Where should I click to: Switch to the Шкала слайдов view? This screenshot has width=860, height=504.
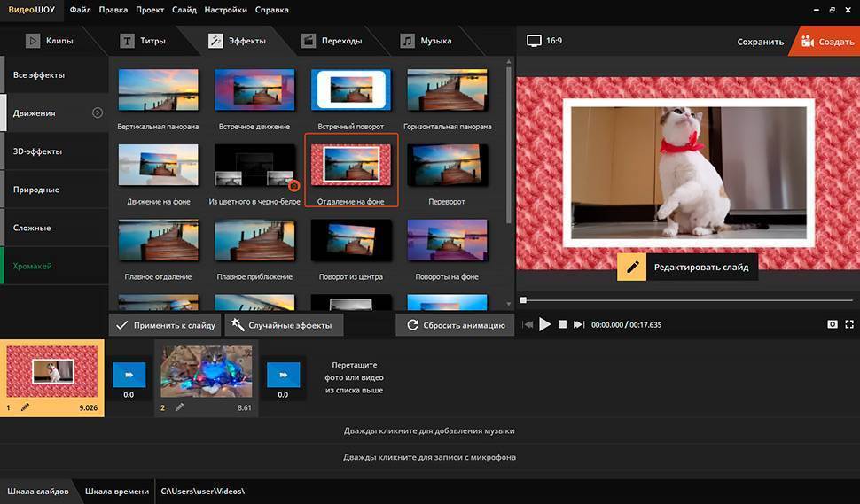(x=38, y=491)
